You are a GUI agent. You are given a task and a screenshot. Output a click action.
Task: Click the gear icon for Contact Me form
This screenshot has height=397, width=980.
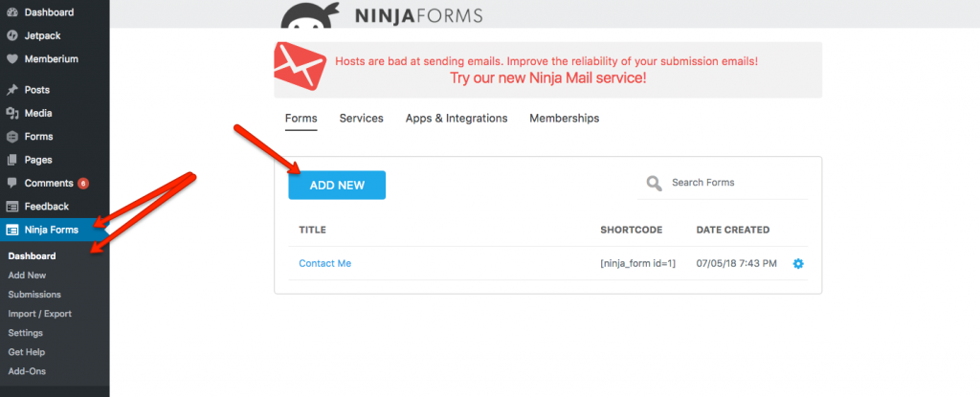click(x=798, y=264)
